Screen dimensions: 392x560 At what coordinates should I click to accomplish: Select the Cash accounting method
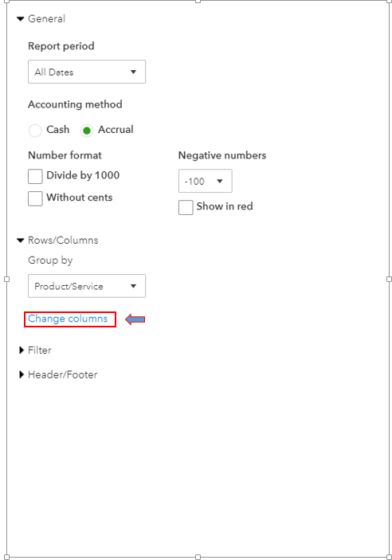pyautogui.click(x=35, y=131)
